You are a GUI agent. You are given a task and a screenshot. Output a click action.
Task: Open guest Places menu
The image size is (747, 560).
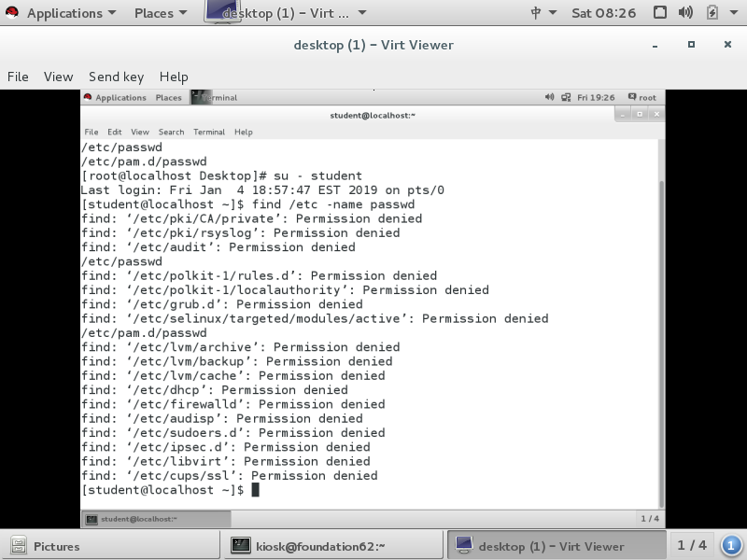pyautogui.click(x=169, y=98)
